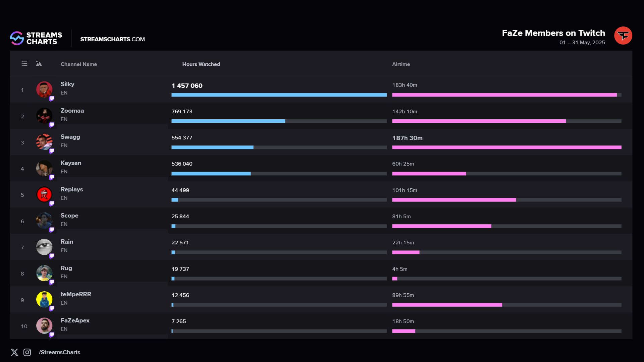Click the Channel Name column header
This screenshot has width=644, height=362.
[78, 64]
